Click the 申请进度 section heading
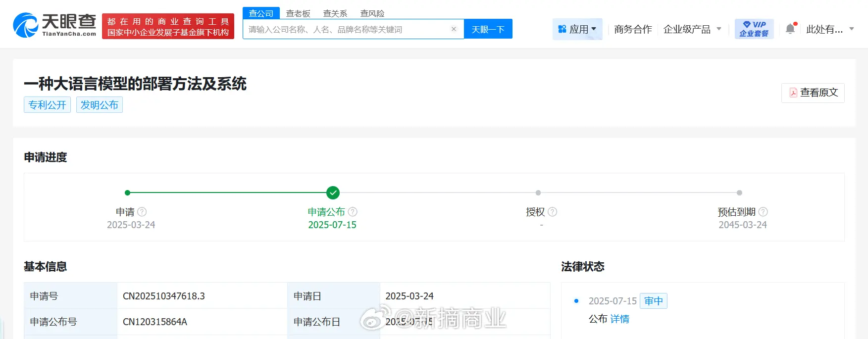 pyautogui.click(x=46, y=157)
